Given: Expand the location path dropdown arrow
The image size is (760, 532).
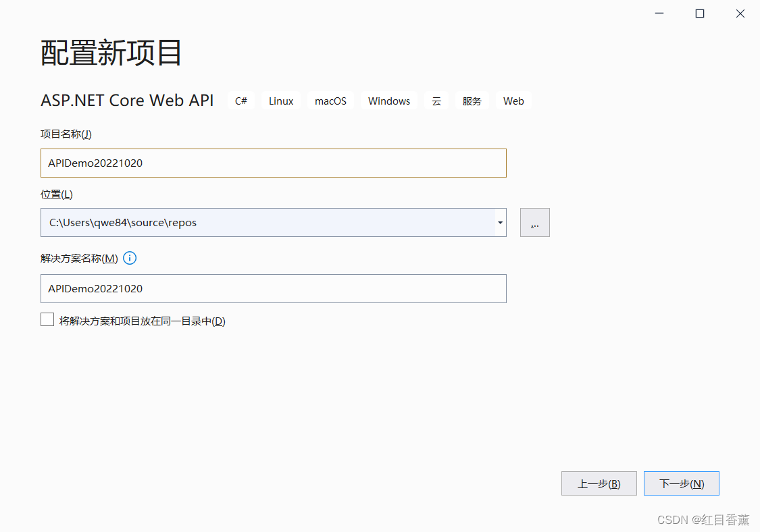Looking at the screenshot, I should coord(500,223).
